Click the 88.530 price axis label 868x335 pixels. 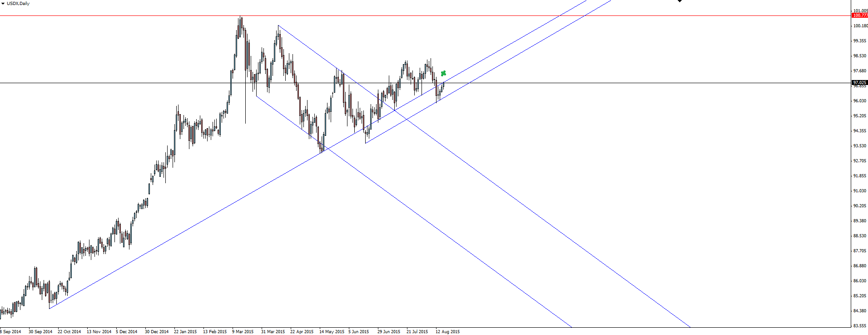pos(860,236)
